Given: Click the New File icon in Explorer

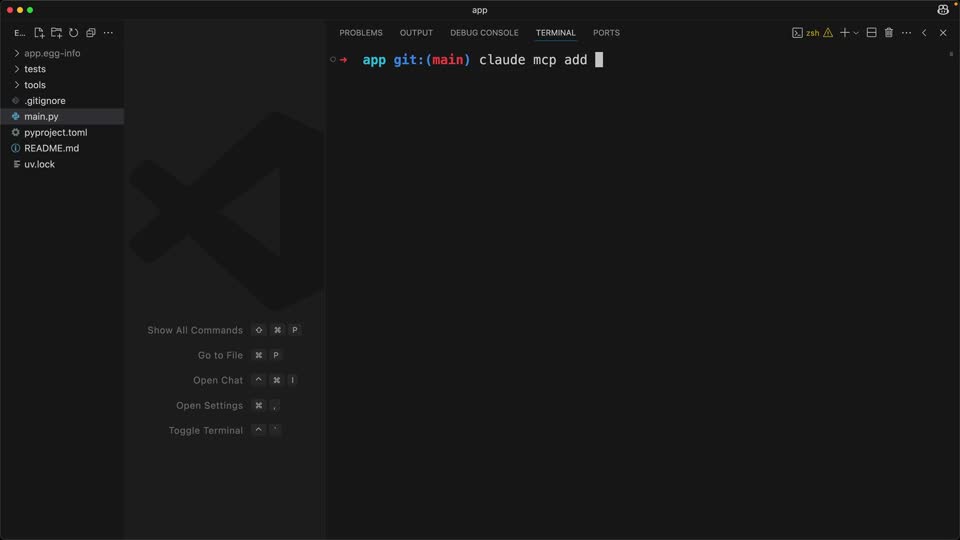Looking at the screenshot, I should tap(39, 33).
